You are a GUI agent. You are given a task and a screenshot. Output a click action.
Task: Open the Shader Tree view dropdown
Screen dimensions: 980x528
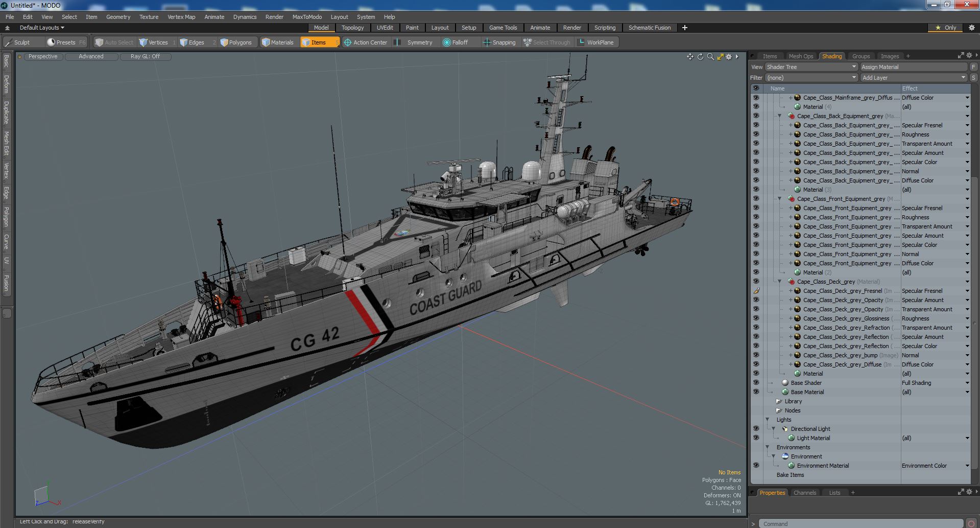(x=811, y=67)
